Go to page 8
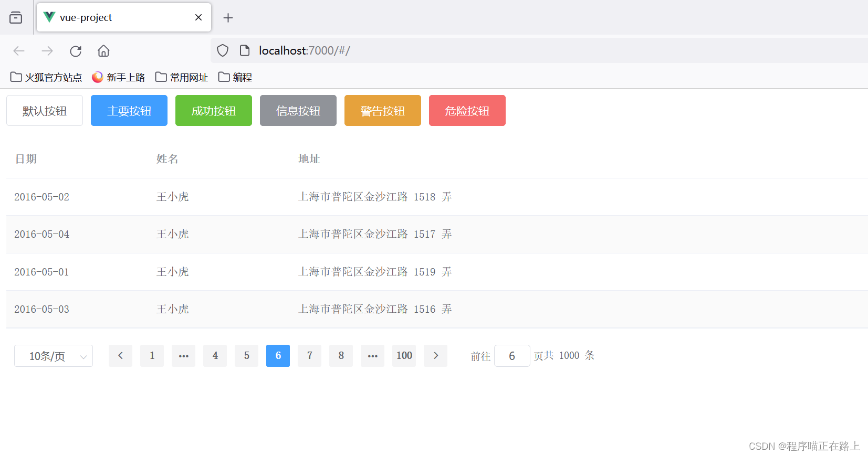 coord(341,356)
